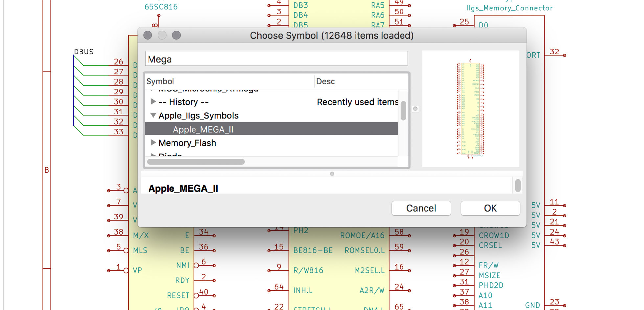Click the ROMOE/A16 pin label

tap(362, 235)
